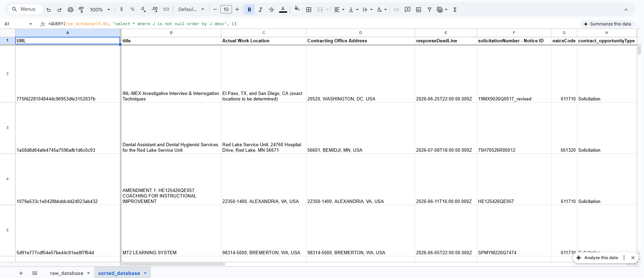644x278 pixels.
Task: Open vertical align dropdown
Action: click(x=353, y=9)
